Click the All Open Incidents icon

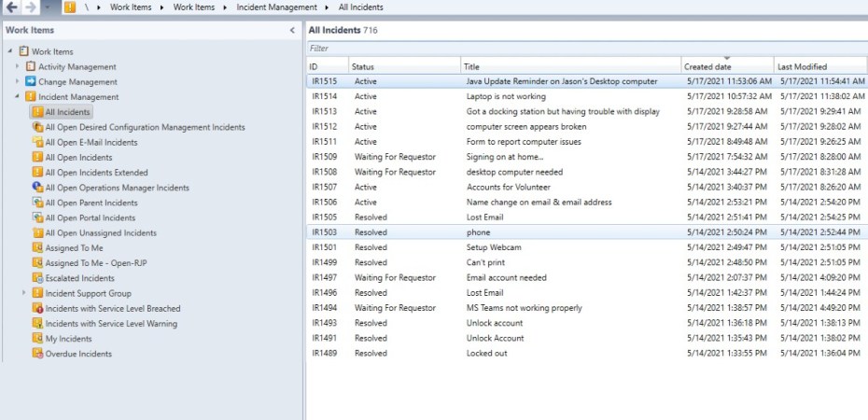pos(37,157)
